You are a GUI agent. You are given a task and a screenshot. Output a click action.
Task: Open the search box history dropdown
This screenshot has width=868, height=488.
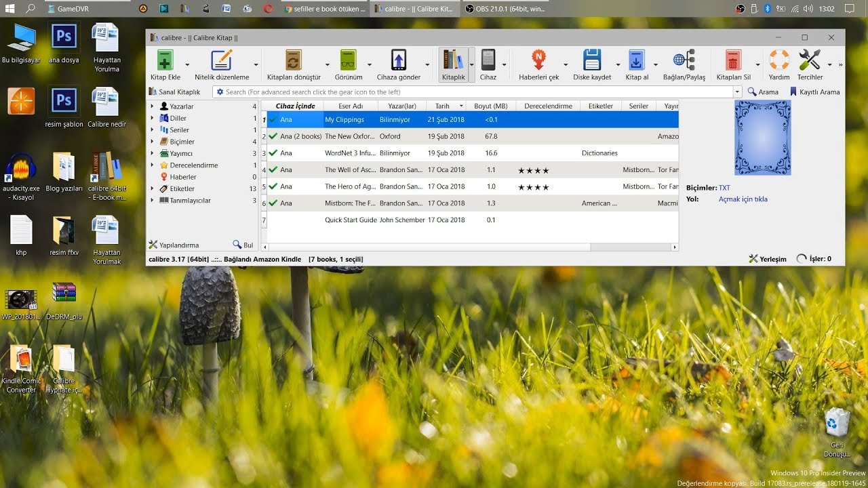[x=738, y=91]
